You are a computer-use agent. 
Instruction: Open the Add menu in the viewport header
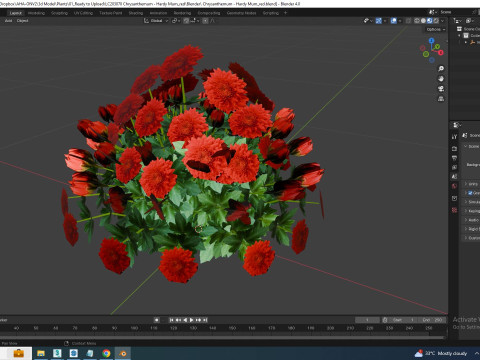pos(8,21)
